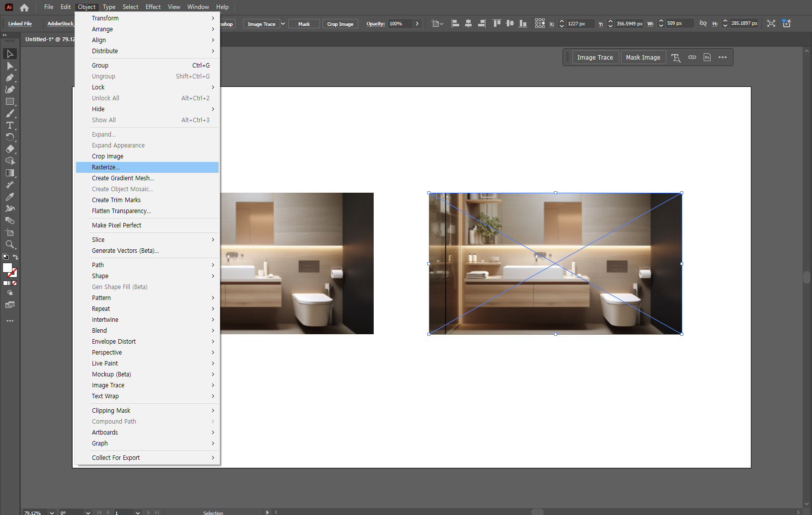Toggle constrain width and height proportions
Image resolution: width=812 pixels, height=515 pixels.
(x=703, y=23)
